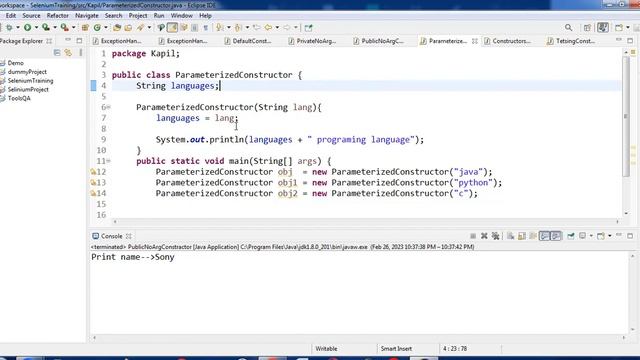Switch to the PrivateNoArg... editor tab

(312, 41)
